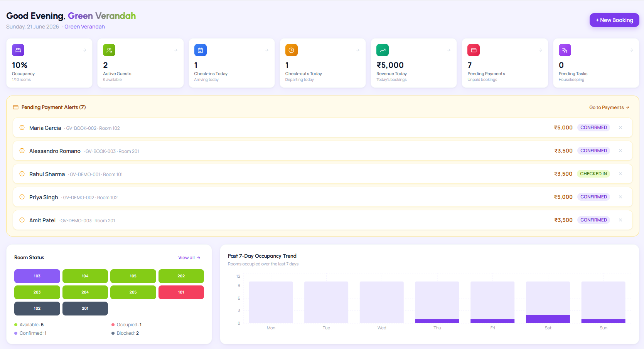The height and width of the screenshot is (349, 644).
Task: Click the Green Verandah property link
Action: click(x=84, y=27)
